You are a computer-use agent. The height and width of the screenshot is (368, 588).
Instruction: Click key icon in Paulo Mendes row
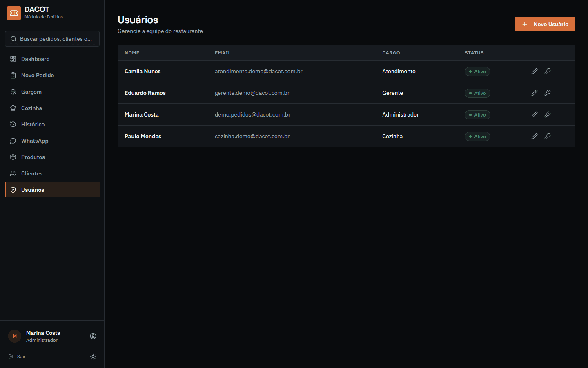coord(548,136)
